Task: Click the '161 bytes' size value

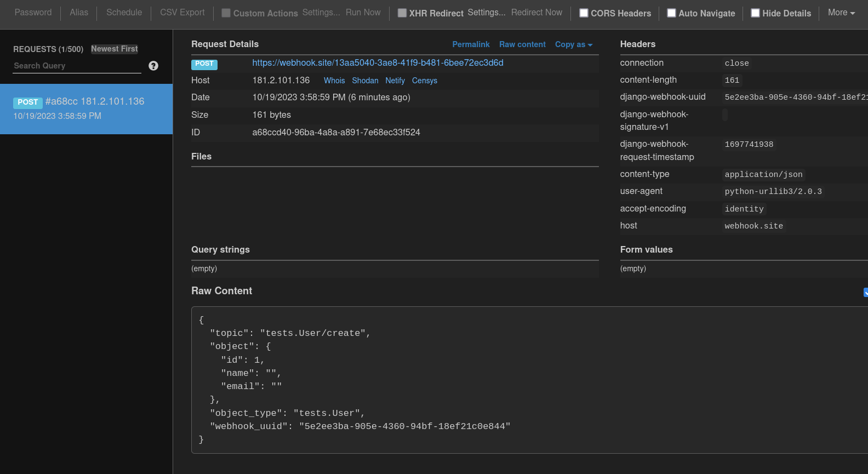Action: [272, 115]
